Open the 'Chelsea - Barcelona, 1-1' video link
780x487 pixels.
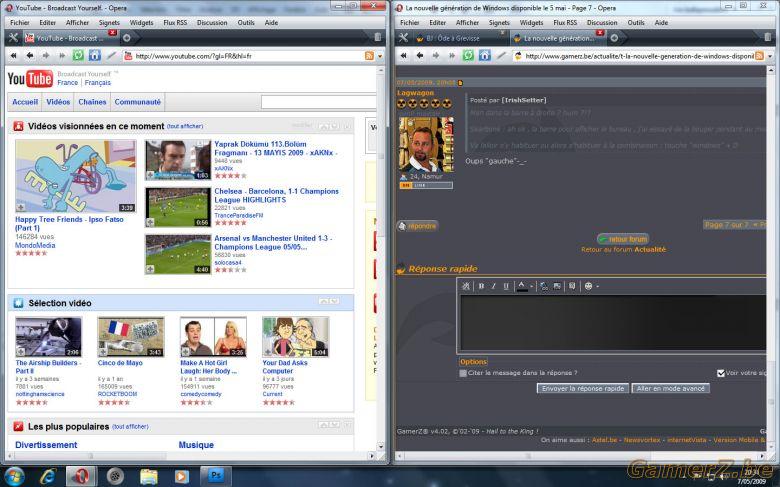click(277, 195)
